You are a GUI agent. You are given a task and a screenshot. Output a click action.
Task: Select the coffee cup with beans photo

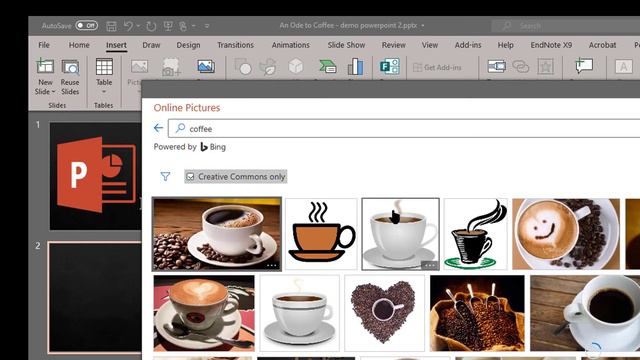[x=217, y=234]
